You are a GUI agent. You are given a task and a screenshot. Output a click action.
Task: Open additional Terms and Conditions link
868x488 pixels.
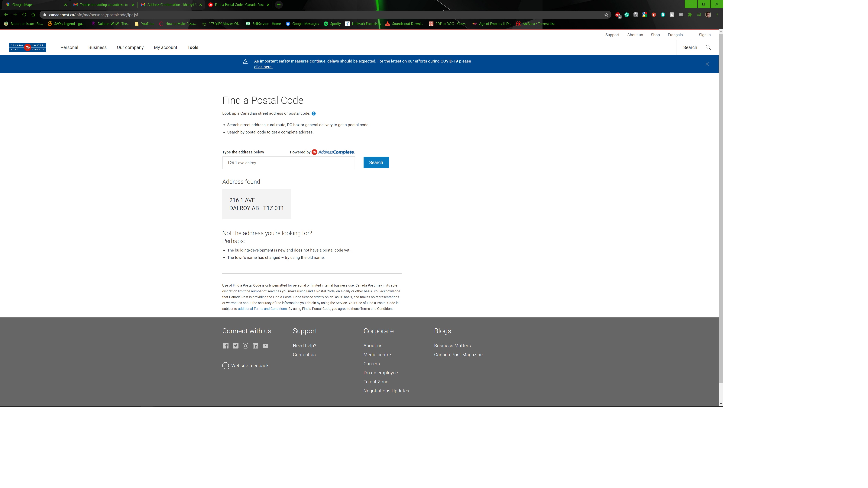point(262,309)
